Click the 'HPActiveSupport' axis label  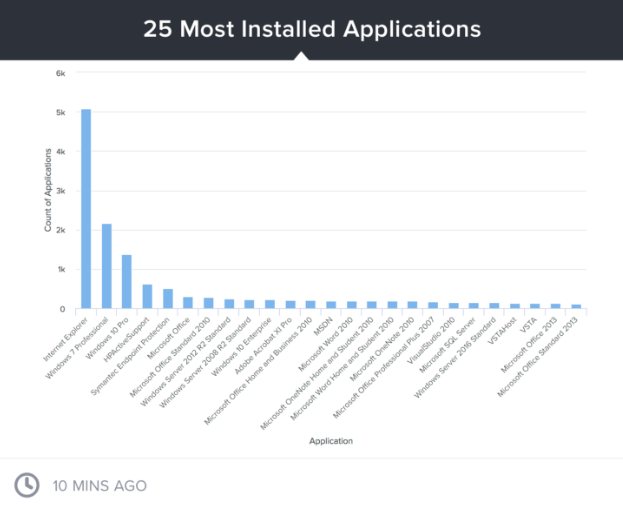coord(126,339)
